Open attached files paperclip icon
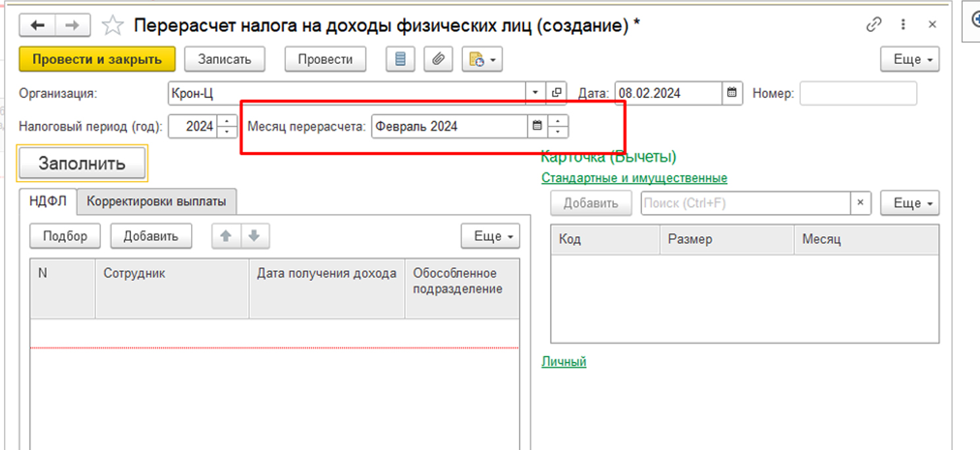This screenshot has height=450, width=980. [x=438, y=59]
